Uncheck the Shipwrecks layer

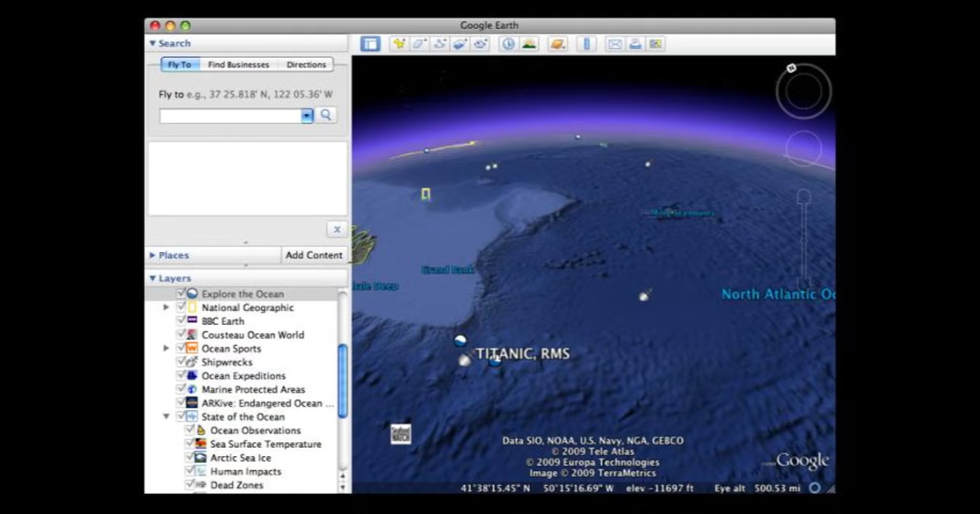pos(180,362)
